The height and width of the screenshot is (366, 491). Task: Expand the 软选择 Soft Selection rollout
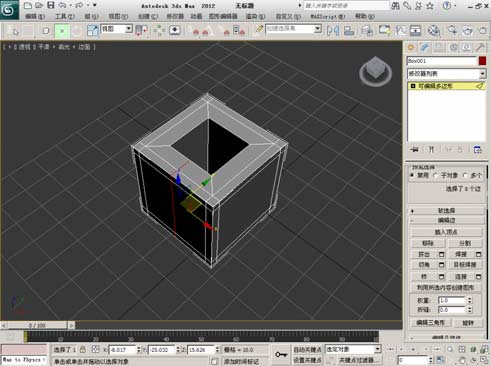(447, 211)
